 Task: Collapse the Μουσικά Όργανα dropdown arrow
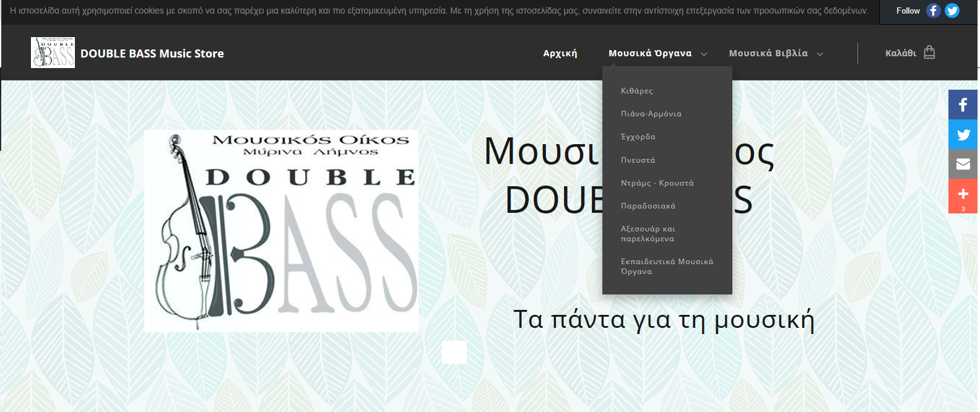click(704, 54)
